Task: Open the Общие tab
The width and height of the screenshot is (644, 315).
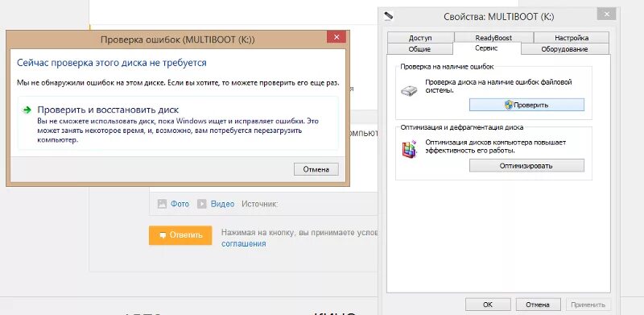Action: tap(419, 49)
